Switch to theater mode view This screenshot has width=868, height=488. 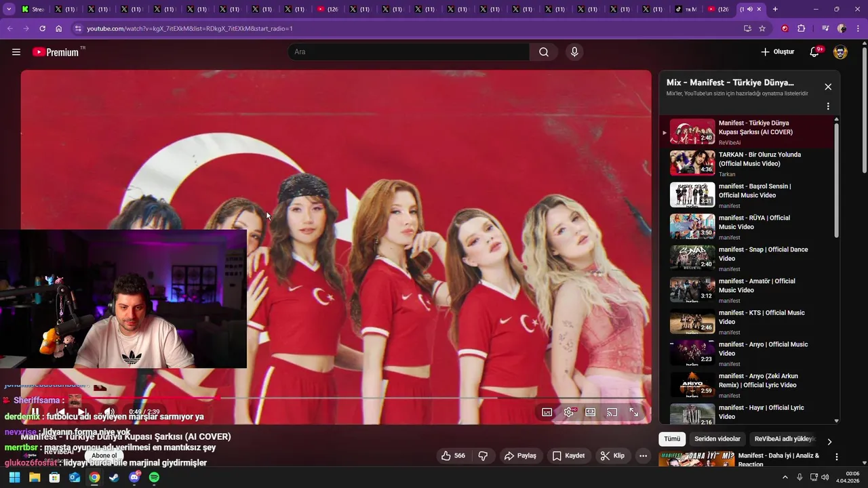point(591,412)
